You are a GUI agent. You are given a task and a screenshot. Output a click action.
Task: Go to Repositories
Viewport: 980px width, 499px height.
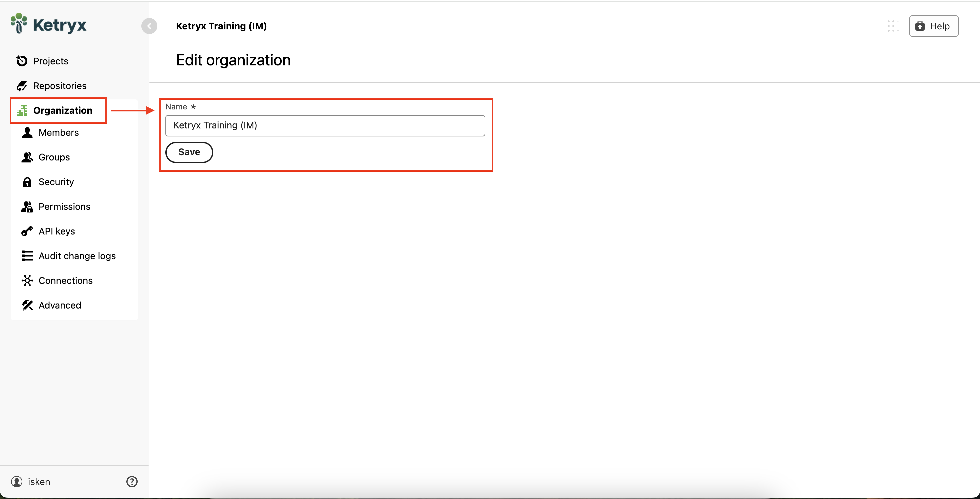point(60,86)
